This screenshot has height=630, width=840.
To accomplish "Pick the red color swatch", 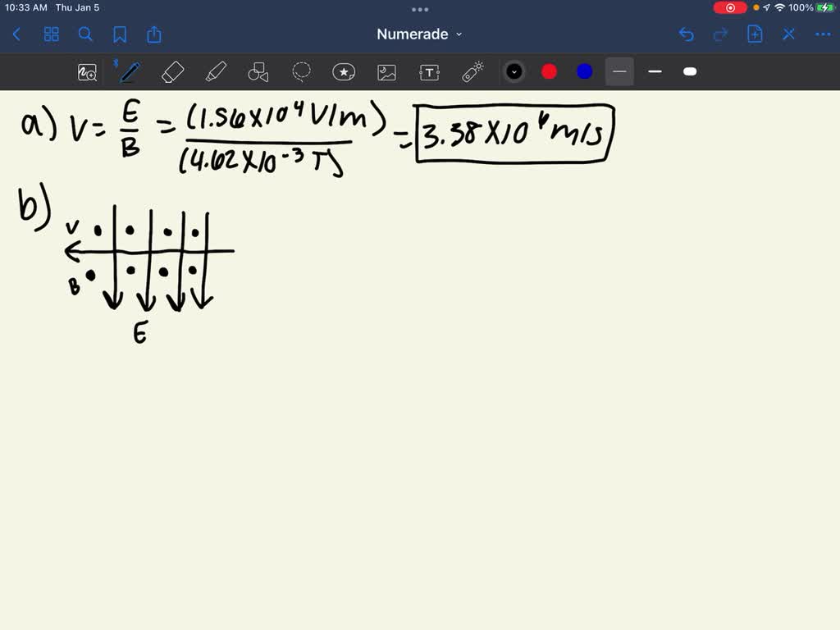I will 549,71.
